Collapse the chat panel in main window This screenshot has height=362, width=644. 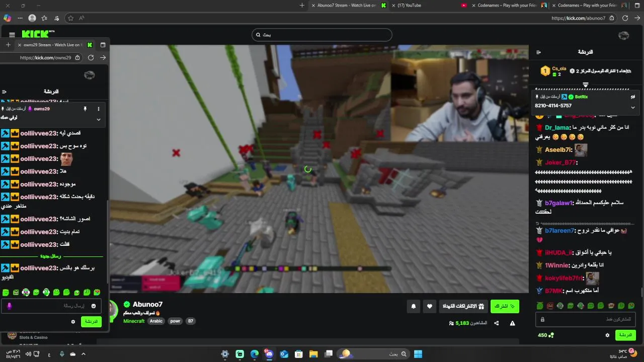click(x=538, y=52)
